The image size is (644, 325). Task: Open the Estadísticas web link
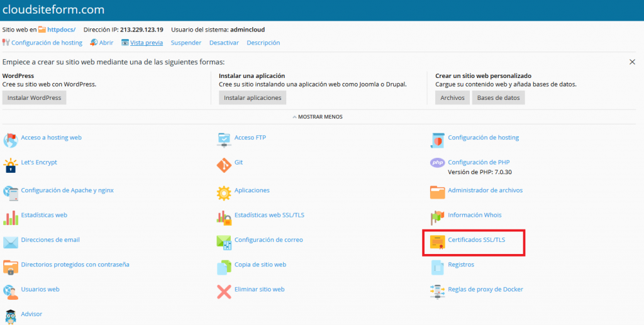44,215
